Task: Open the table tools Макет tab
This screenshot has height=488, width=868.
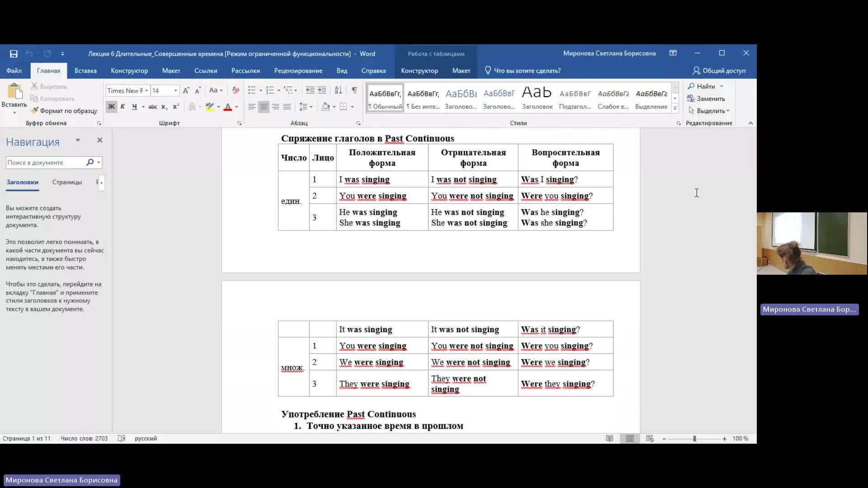Action: 461,70
